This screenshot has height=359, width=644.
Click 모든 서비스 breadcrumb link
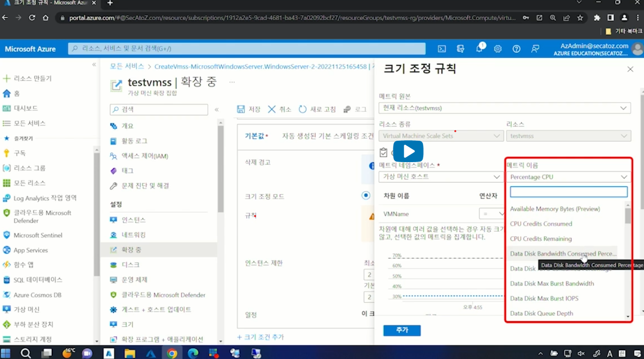click(127, 66)
